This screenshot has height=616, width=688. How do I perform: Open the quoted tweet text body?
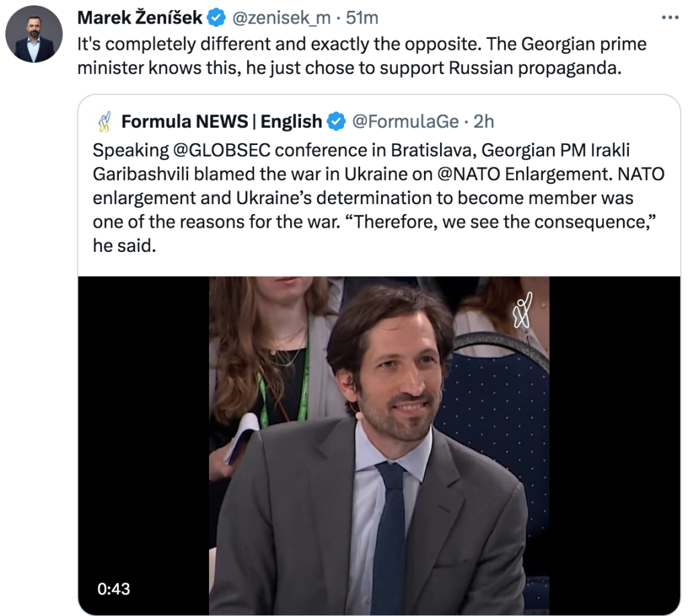click(x=378, y=198)
